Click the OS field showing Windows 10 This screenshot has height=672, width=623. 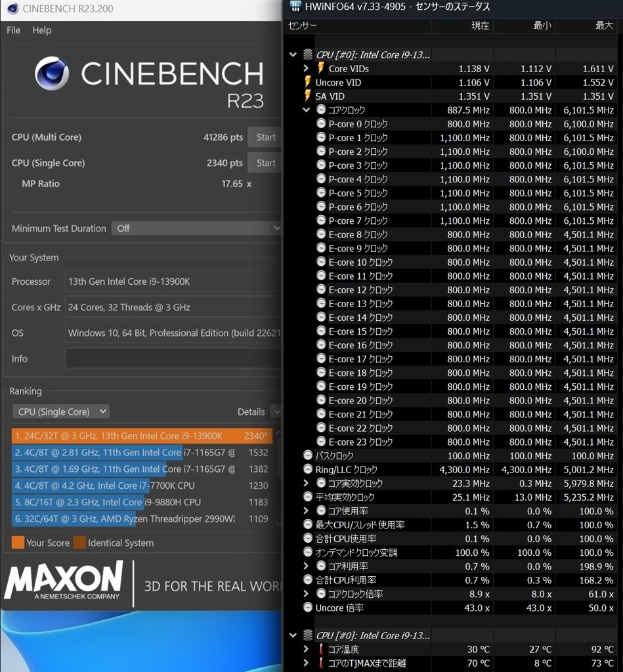pyautogui.click(x=173, y=333)
